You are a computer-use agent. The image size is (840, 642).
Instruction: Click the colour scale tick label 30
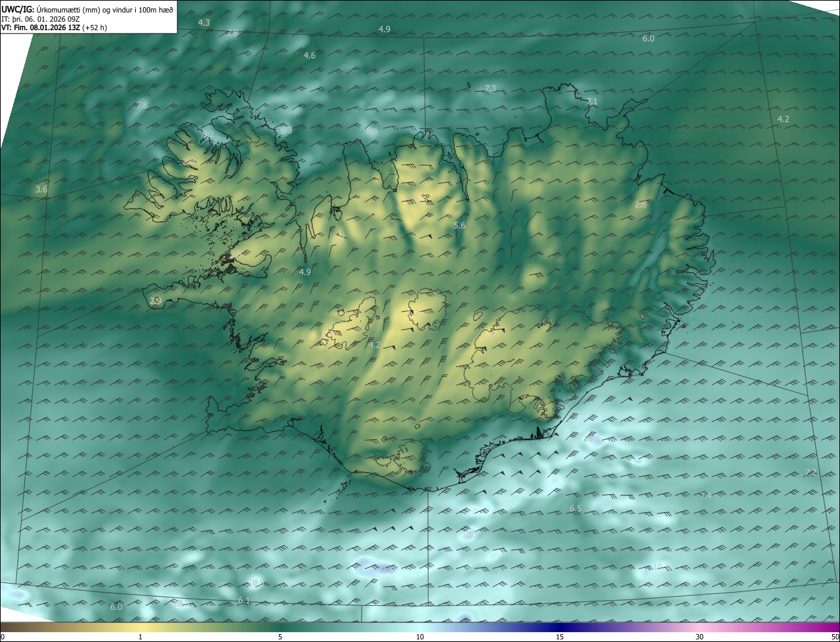(700, 637)
